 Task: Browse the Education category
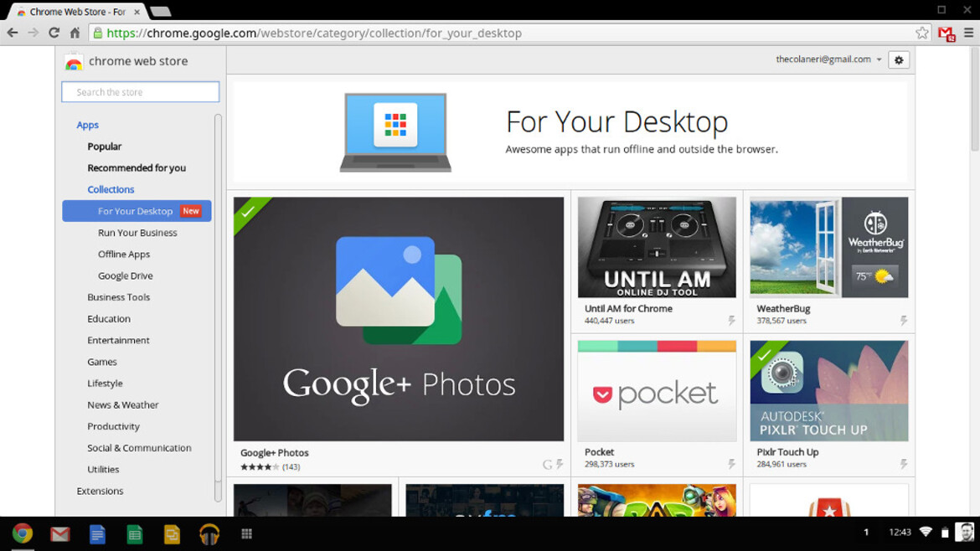[109, 318]
